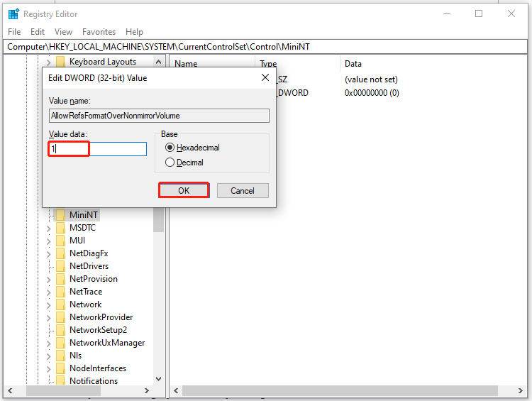Select the MiniNT folder icon
The height and width of the screenshot is (401, 532).
(x=61, y=214)
